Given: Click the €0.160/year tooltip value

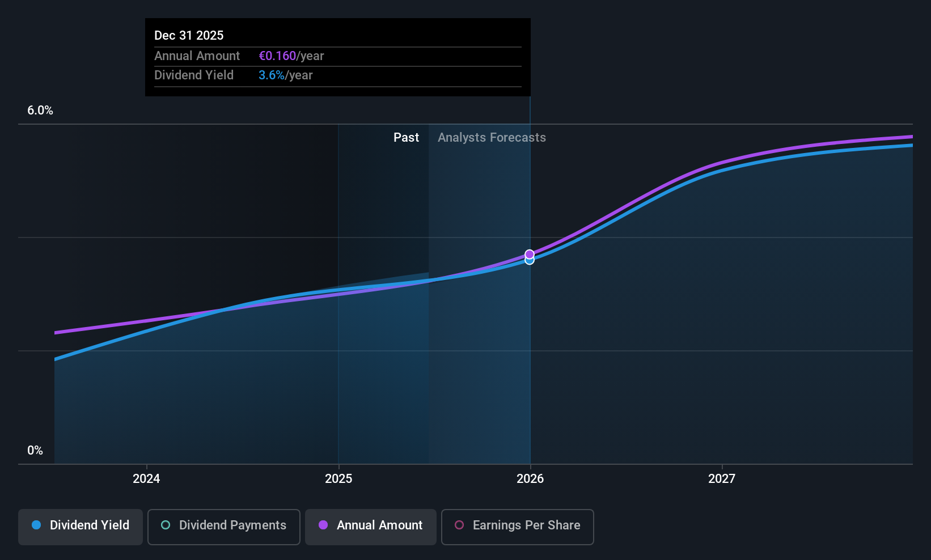Looking at the screenshot, I should [x=291, y=56].
